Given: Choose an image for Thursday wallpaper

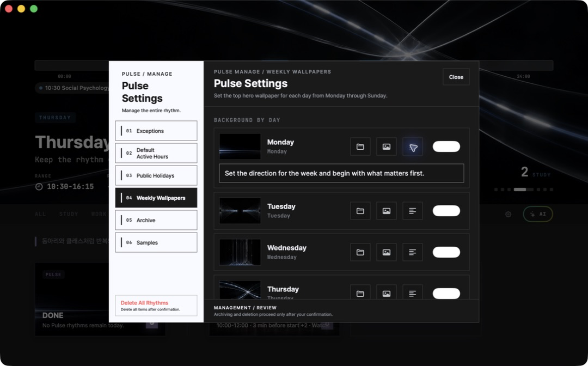Looking at the screenshot, I should pyautogui.click(x=386, y=292).
